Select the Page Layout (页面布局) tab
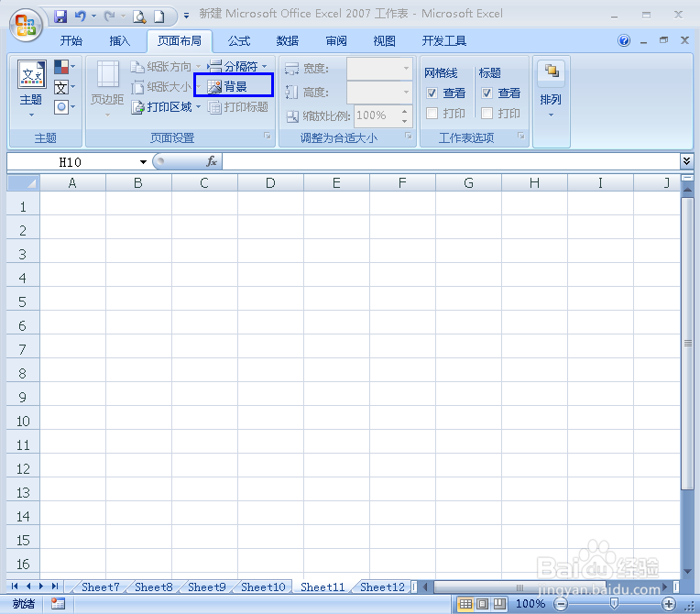Image resolution: width=700 pixels, height=614 pixels. coord(180,41)
